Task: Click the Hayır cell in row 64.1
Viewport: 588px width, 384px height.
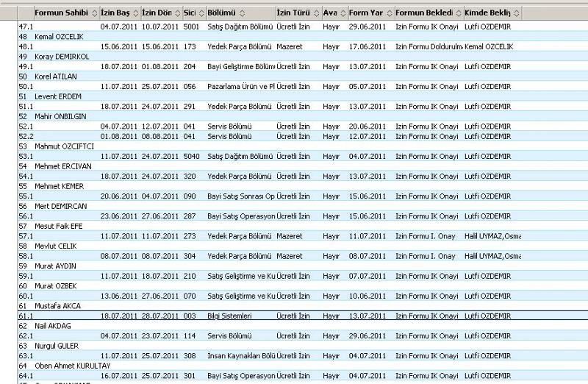Action: [x=331, y=376]
